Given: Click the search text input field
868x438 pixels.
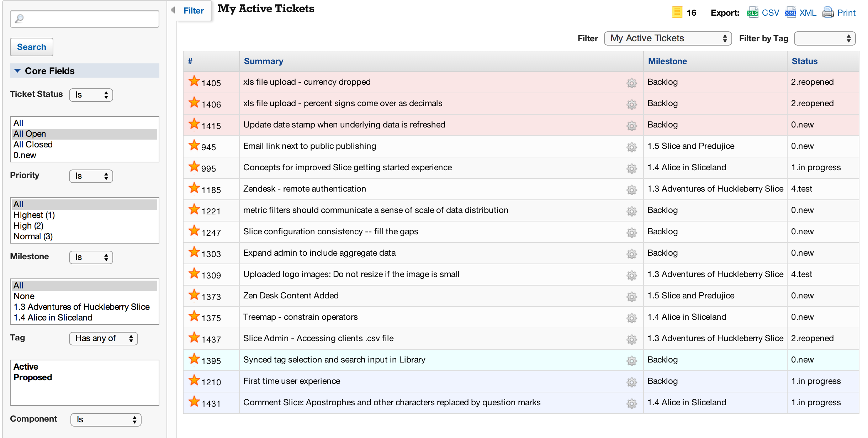Looking at the screenshot, I should coord(85,19).
